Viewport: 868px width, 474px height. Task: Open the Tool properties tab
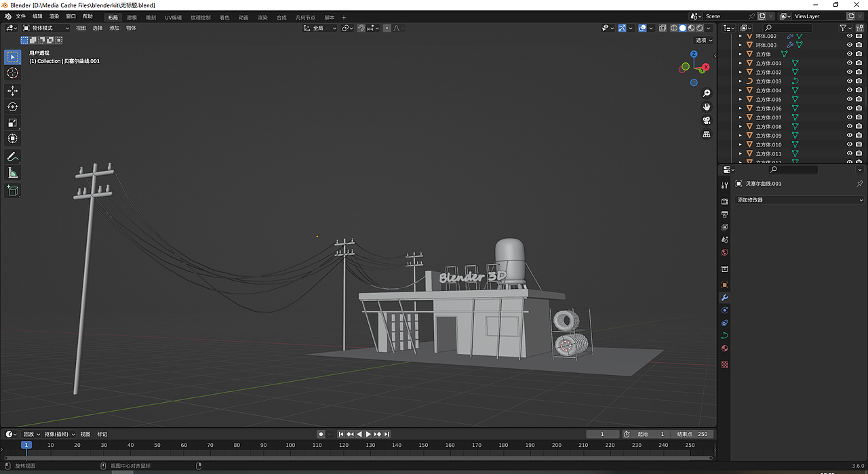pos(724,185)
